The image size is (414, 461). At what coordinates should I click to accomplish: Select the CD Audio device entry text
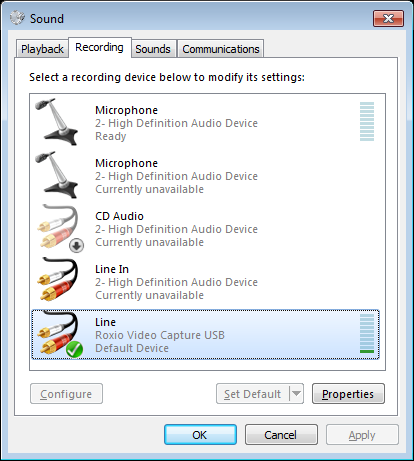(x=176, y=229)
